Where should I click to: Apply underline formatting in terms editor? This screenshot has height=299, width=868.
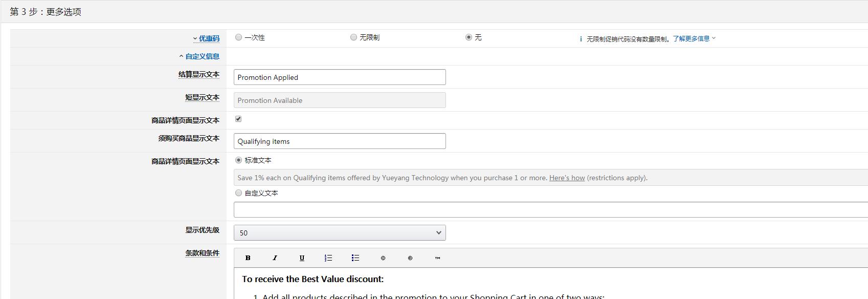pyautogui.click(x=302, y=258)
